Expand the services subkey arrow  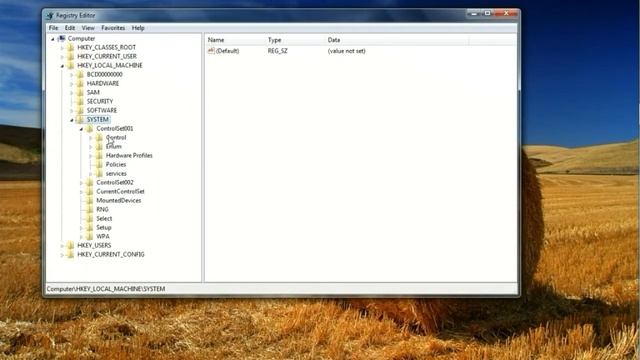coord(91,174)
